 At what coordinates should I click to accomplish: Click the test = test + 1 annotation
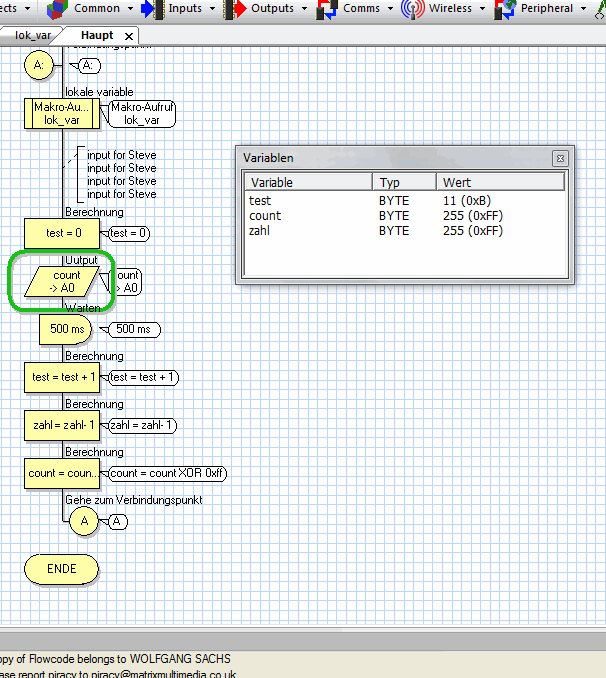pyautogui.click(x=143, y=377)
